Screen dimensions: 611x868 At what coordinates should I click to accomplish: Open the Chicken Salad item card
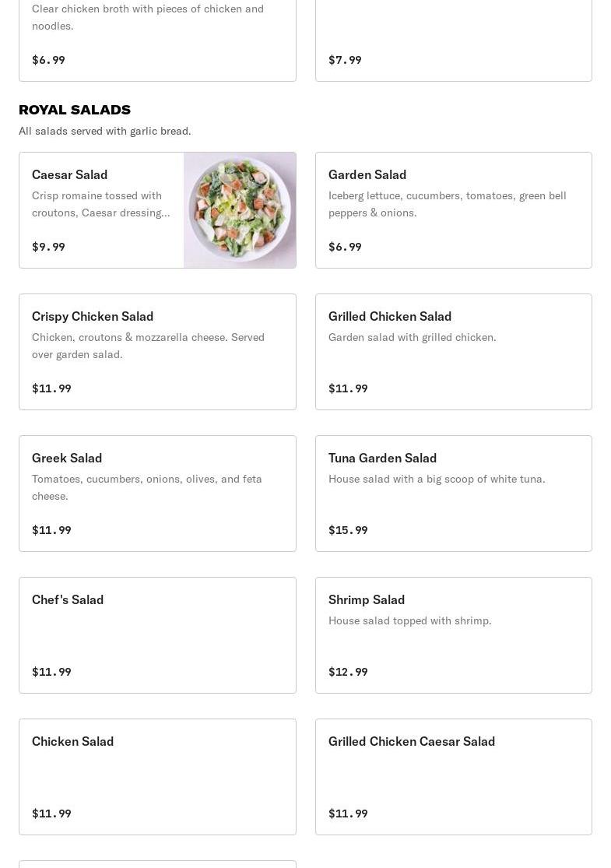pyautogui.click(x=157, y=777)
